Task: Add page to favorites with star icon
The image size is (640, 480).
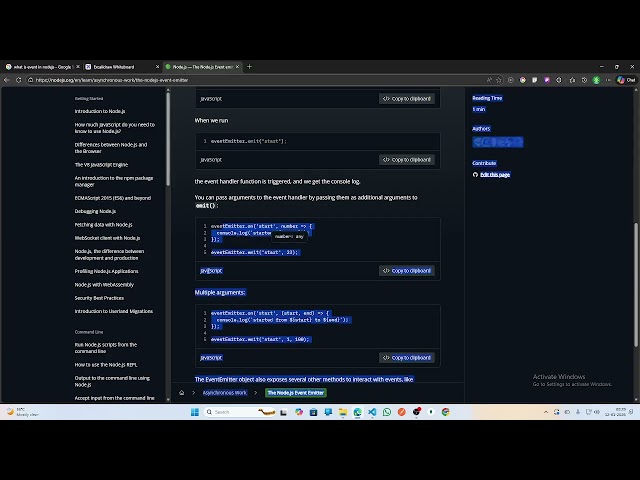Action: click(x=498, y=80)
